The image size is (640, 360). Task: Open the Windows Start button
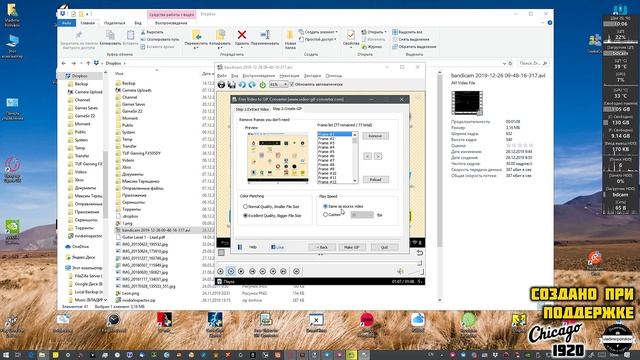[x=6, y=355]
